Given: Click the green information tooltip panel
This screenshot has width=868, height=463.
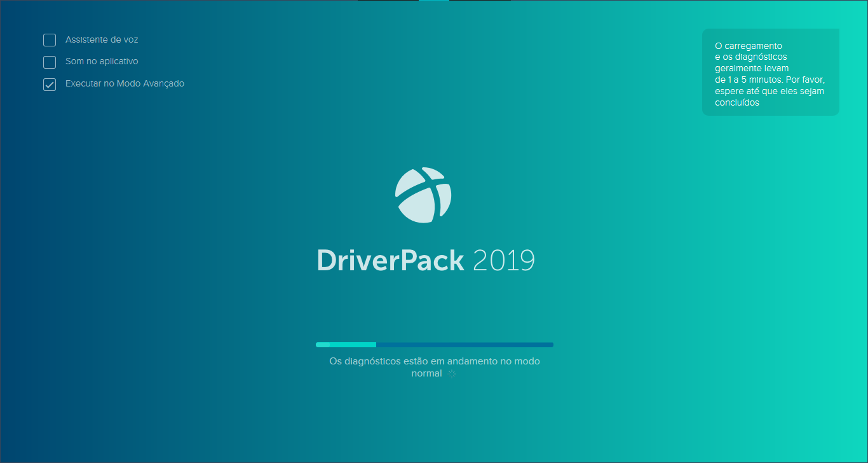Looking at the screenshot, I should point(770,71).
